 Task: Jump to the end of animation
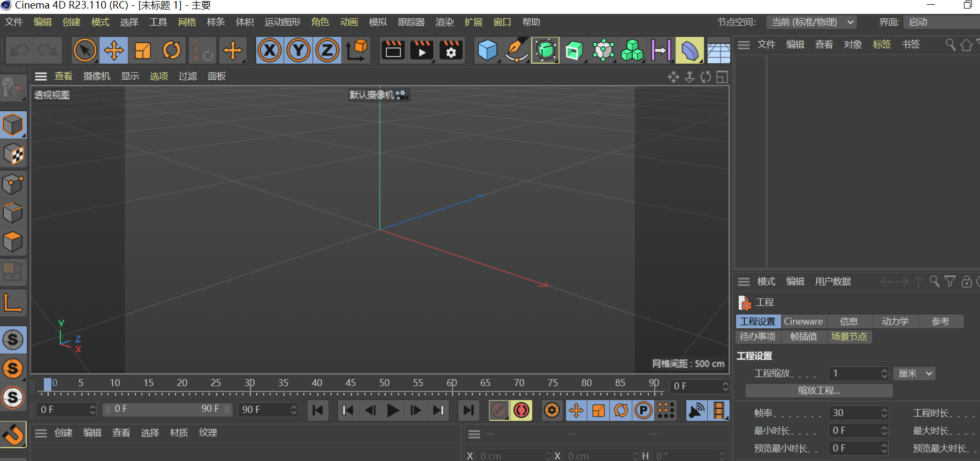pos(469,410)
